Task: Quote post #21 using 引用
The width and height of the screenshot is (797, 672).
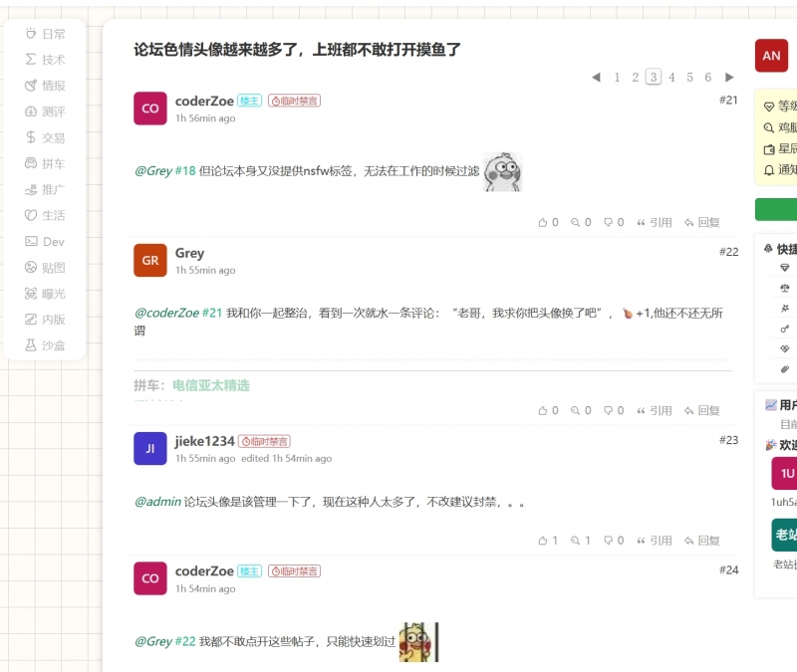Action: point(655,222)
